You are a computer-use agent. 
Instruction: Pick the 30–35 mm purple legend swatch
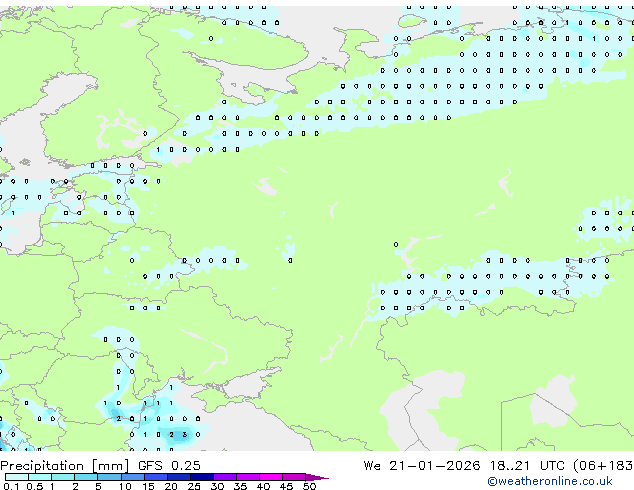225,477
